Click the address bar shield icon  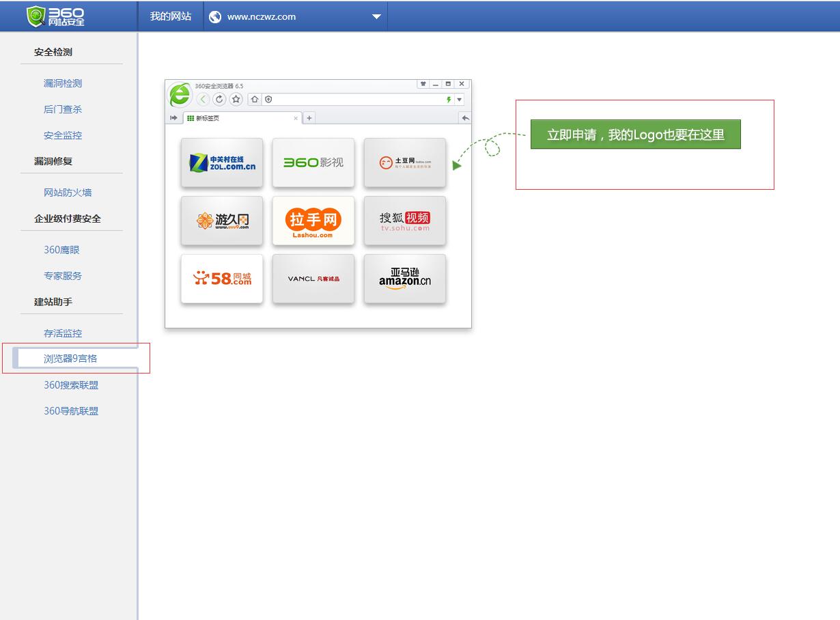pyautogui.click(x=268, y=100)
